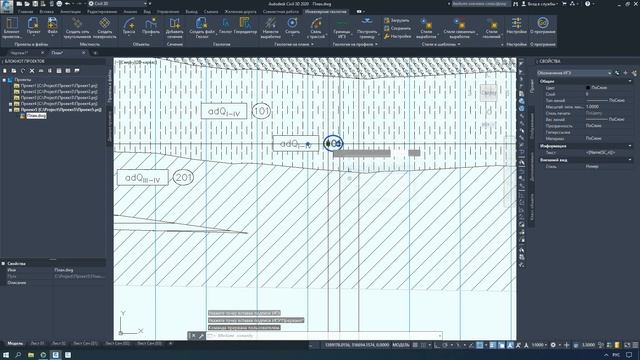The width and height of the screenshot is (640, 360).
Task: Click Загрузить in styles panel
Action: tap(397, 20)
